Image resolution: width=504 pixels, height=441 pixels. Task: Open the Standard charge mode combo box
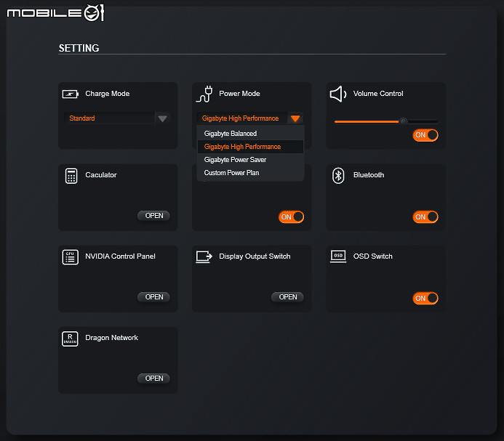(x=117, y=118)
